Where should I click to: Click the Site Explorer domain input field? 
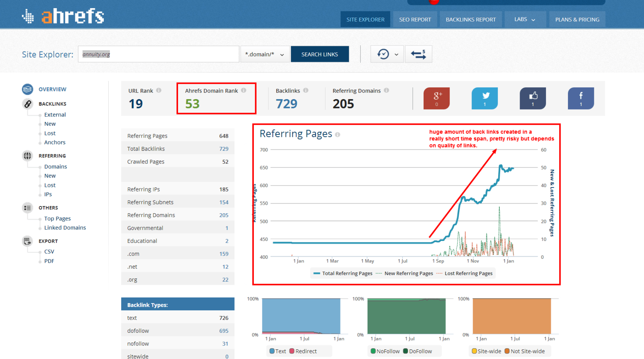pyautogui.click(x=159, y=54)
